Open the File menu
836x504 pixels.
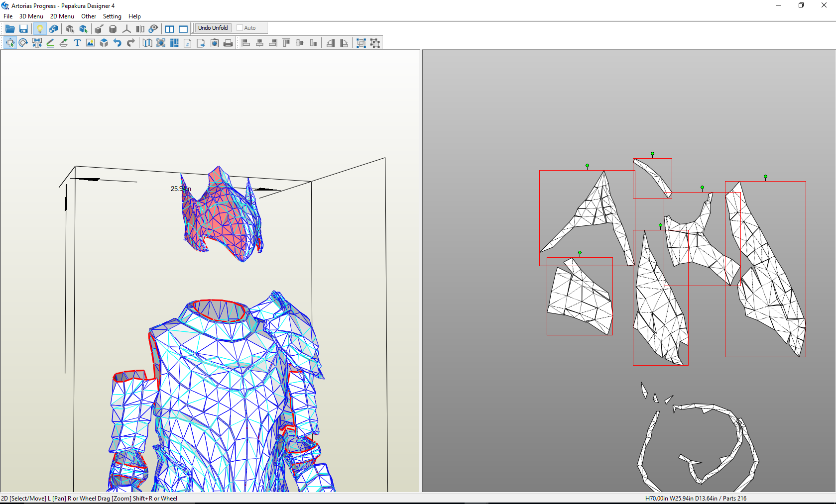click(8, 16)
